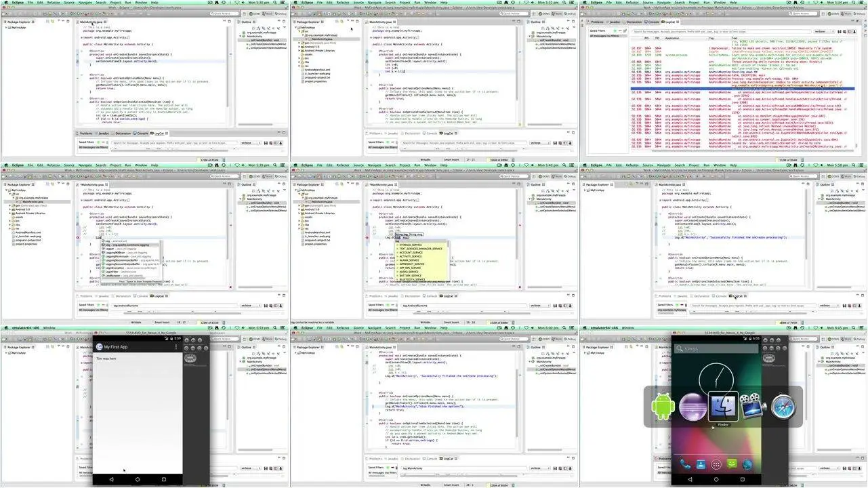Tap Recents in the My First App emulator
Screen dimensions: 868x488
pos(164,479)
